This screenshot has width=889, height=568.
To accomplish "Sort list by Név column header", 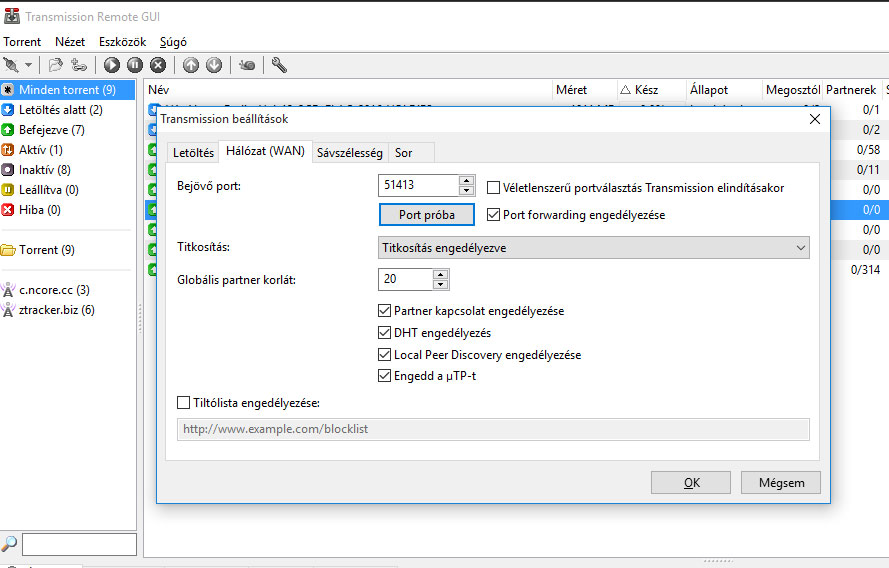I will [x=348, y=90].
